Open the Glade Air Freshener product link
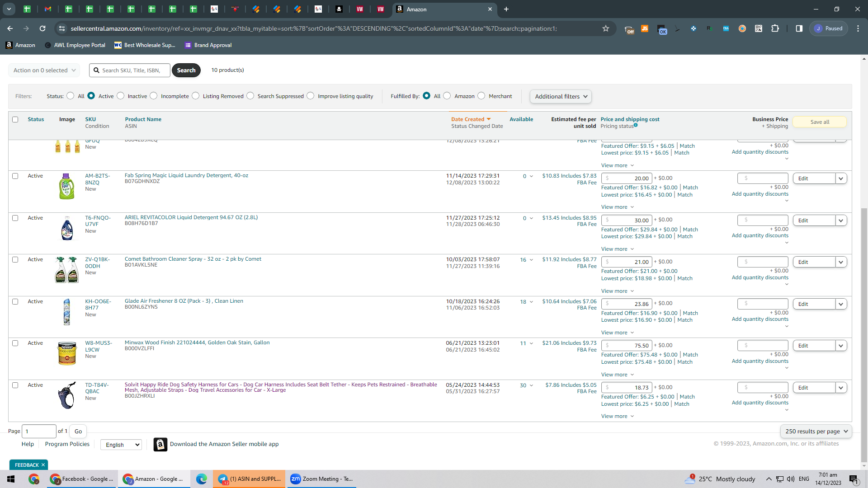 [x=184, y=301]
